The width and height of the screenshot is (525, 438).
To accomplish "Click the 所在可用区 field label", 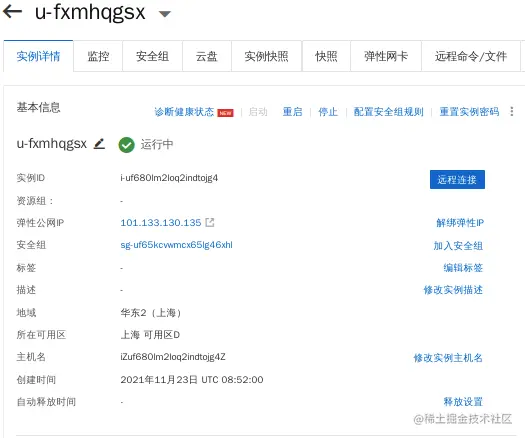I will tap(41, 335).
